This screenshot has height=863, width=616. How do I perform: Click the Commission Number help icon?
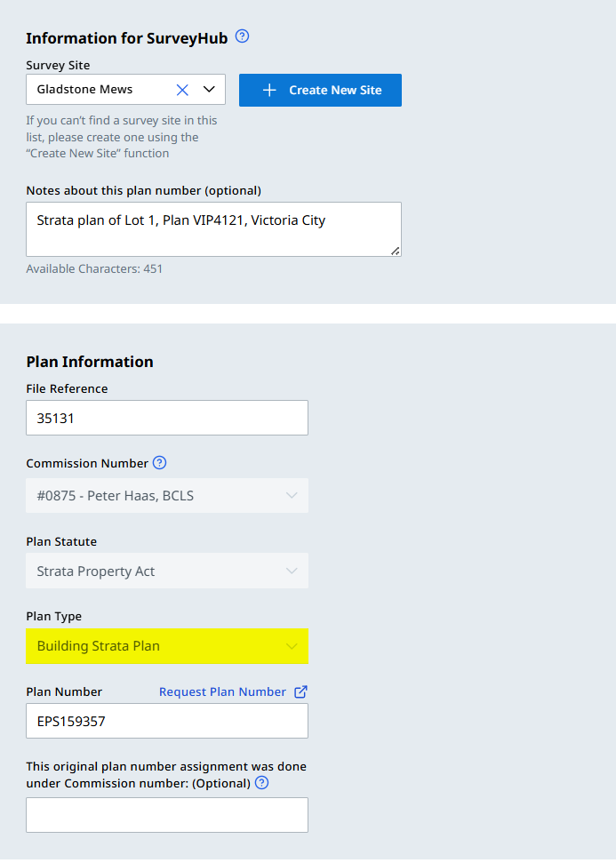[160, 463]
